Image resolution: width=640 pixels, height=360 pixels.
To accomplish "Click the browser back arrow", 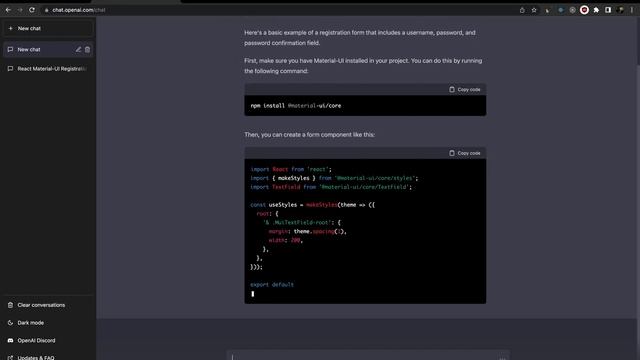I will [8, 10].
